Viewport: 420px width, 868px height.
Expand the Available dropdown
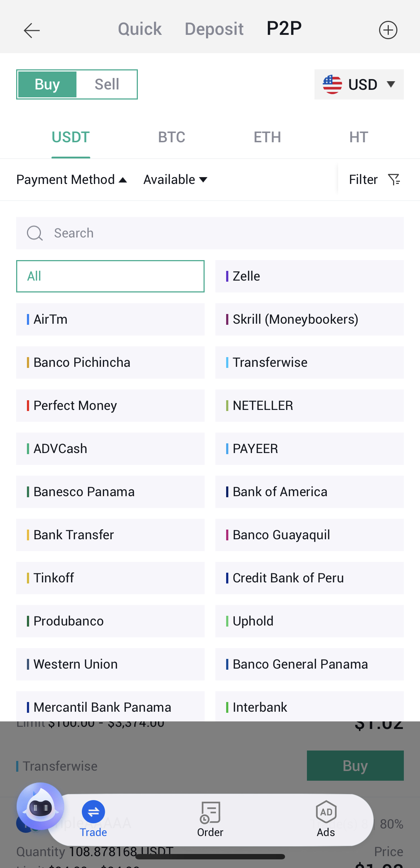tap(175, 179)
